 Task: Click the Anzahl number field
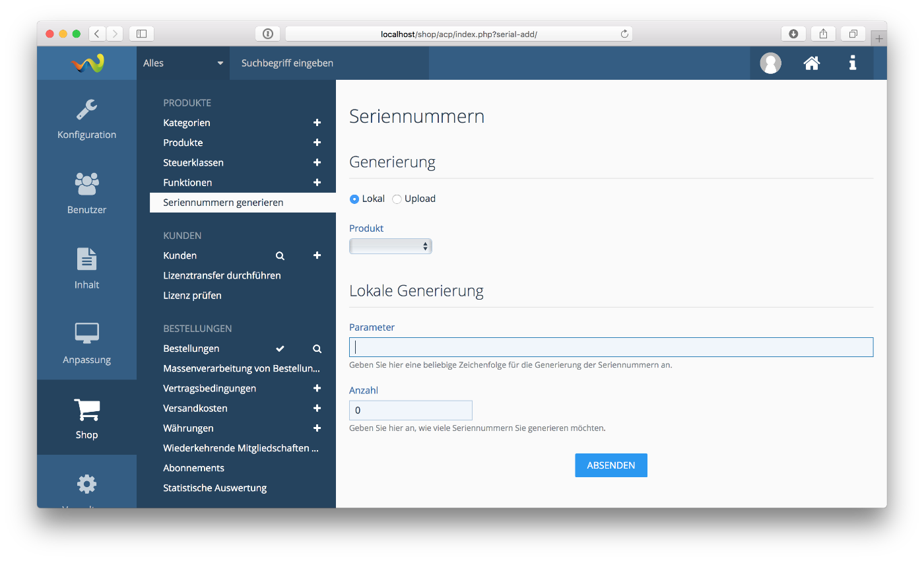[411, 411]
